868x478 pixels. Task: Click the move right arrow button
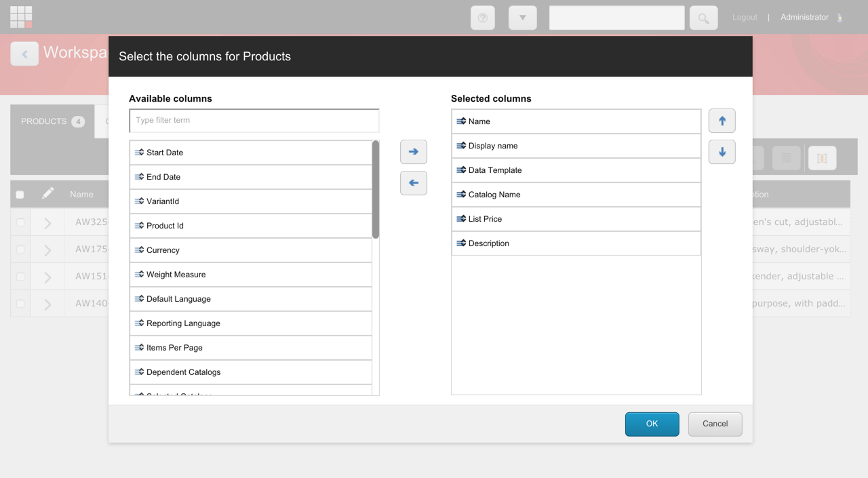tap(414, 152)
